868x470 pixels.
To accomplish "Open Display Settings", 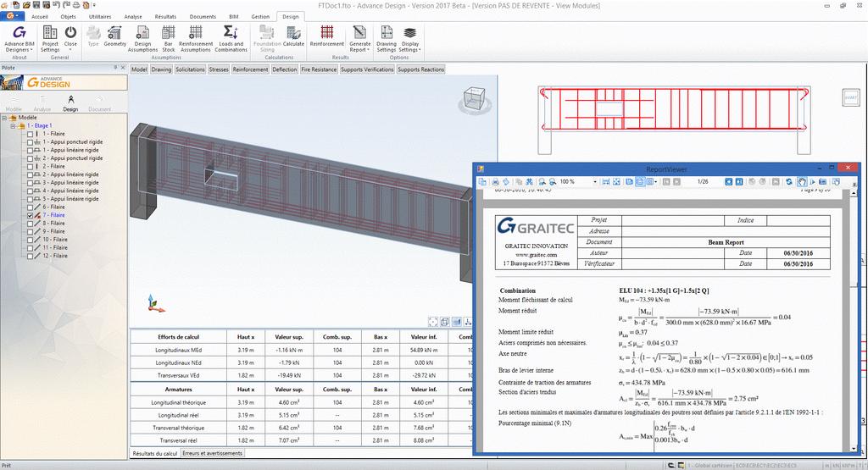I will 410,39.
